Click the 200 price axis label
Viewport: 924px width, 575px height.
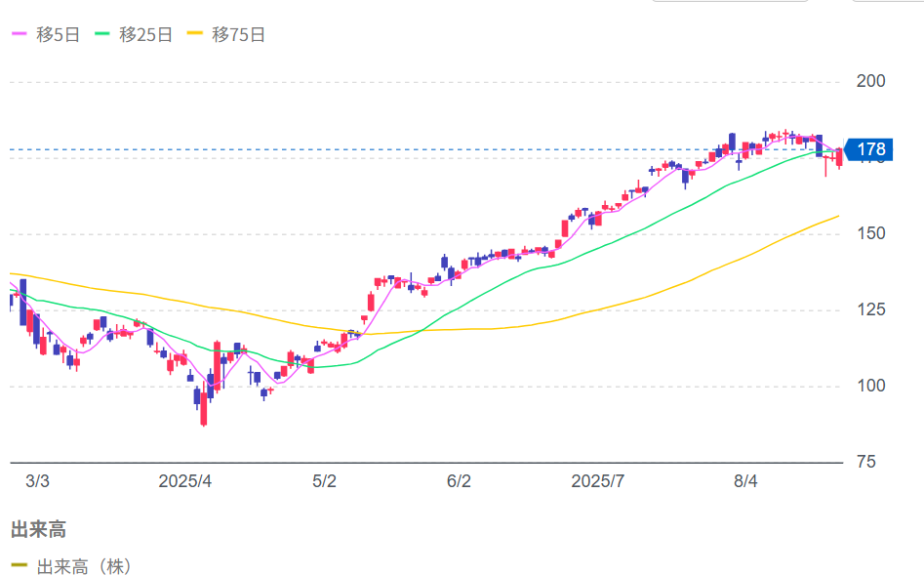(869, 81)
